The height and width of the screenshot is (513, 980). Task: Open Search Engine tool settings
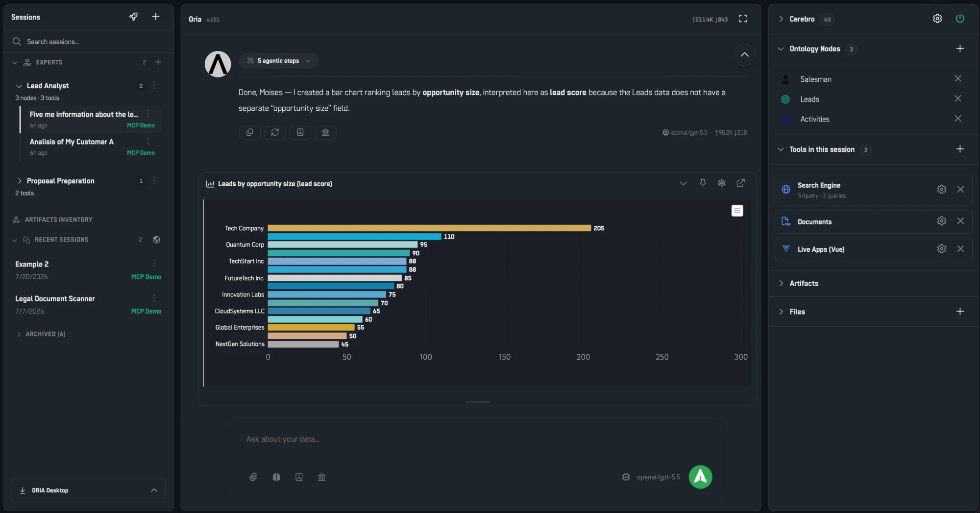(x=941, y=189)
